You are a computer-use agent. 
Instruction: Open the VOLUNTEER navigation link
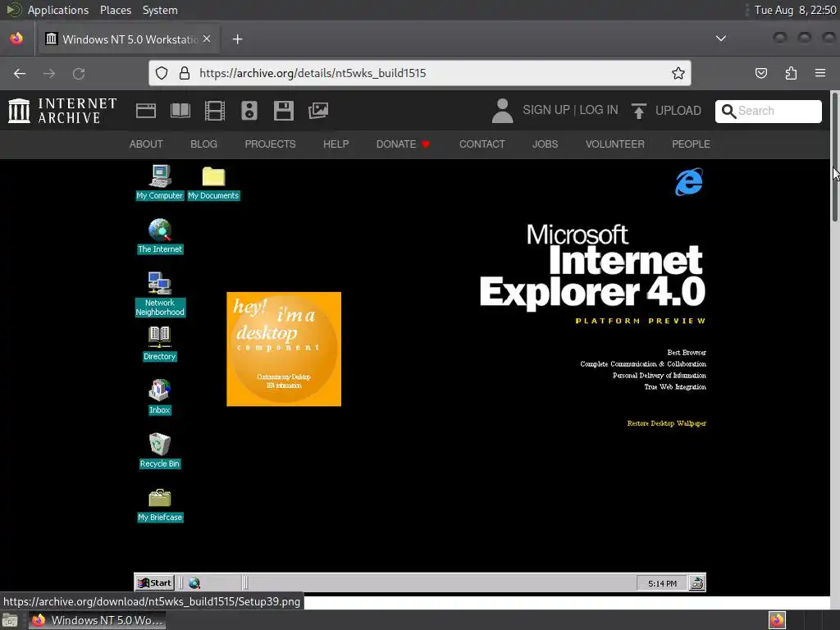point(614,144)
